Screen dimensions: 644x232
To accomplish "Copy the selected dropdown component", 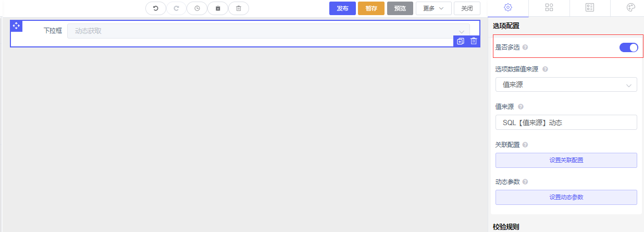I will (460, 41).
